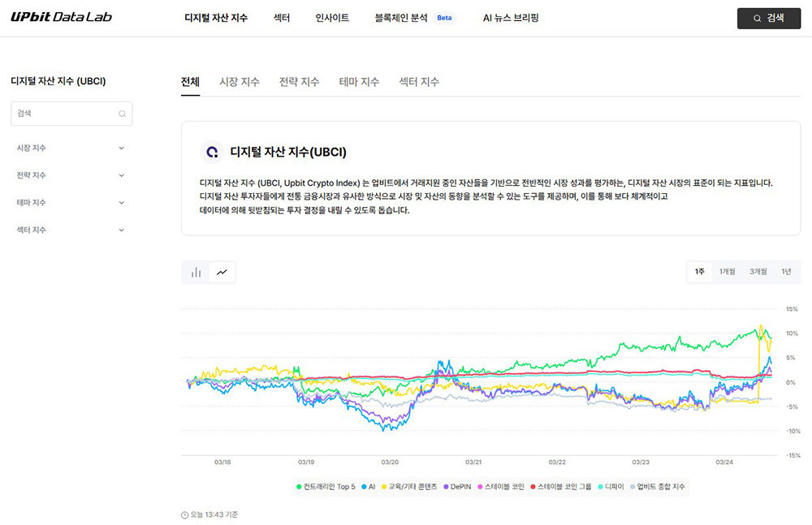
Task: Switch to the 테마 지수 tab
Action: tap(360, 82)
